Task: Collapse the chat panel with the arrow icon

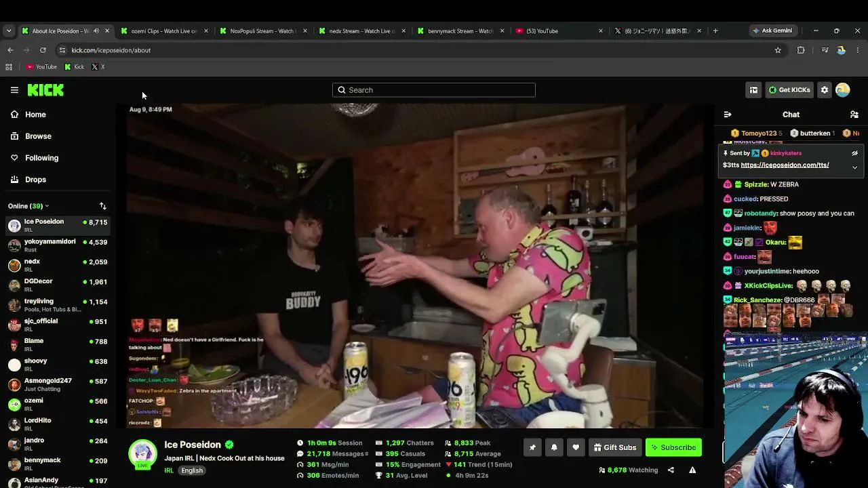Action: point(728,115)
